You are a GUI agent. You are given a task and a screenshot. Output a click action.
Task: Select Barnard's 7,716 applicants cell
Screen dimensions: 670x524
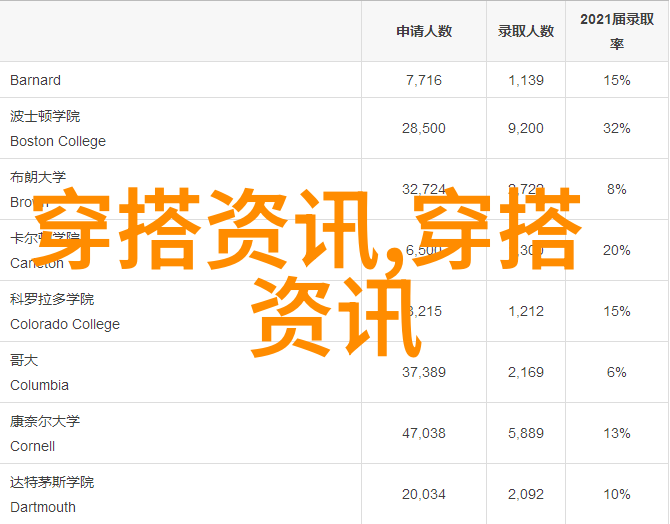point(424,80)
